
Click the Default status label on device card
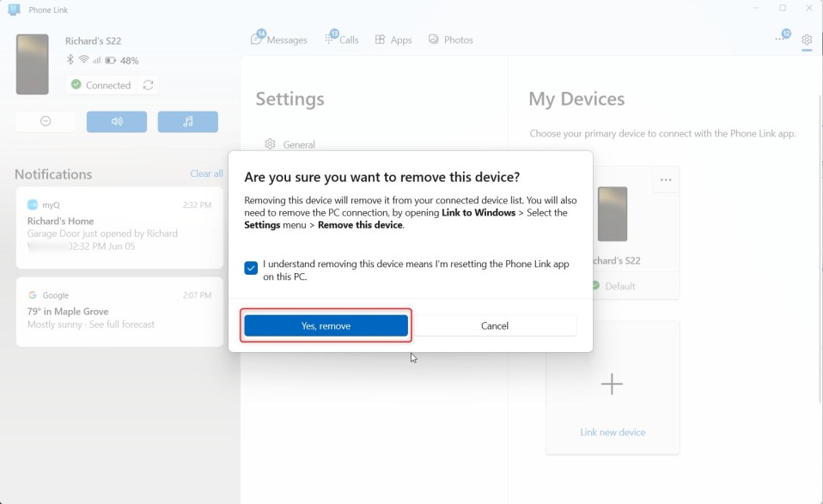[620, 286]
